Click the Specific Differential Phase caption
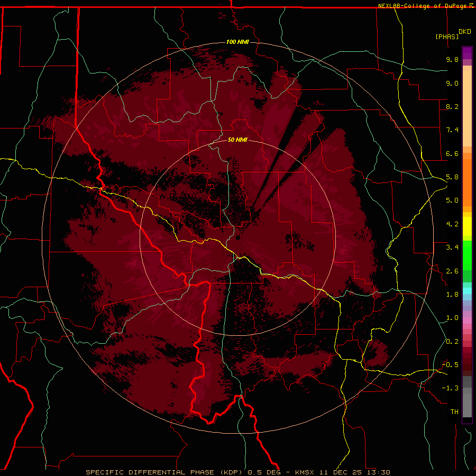This screenshot has height=476, width=476. (x=237, y=472)
